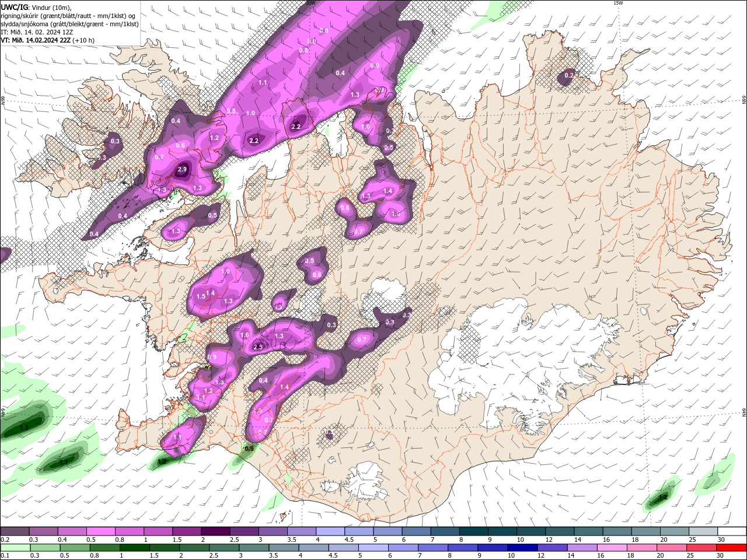This screenshot has width=747, height=560.
Task: Click the upper legend pink swatch between 0.5 and 0.8
Action: tap(100, 531)
